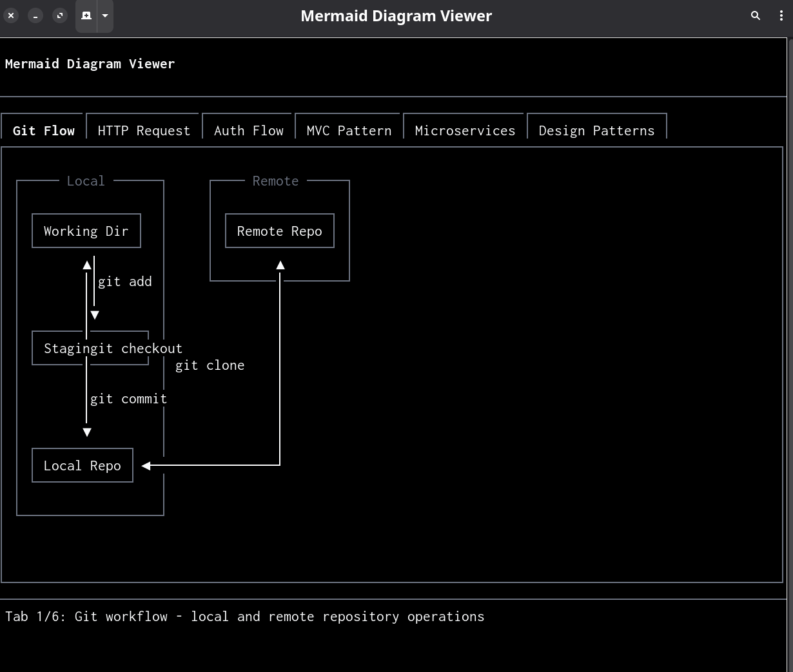Click the Local Repo node
Viewport: 793px width, 672px height.
(x=82, y=466)
